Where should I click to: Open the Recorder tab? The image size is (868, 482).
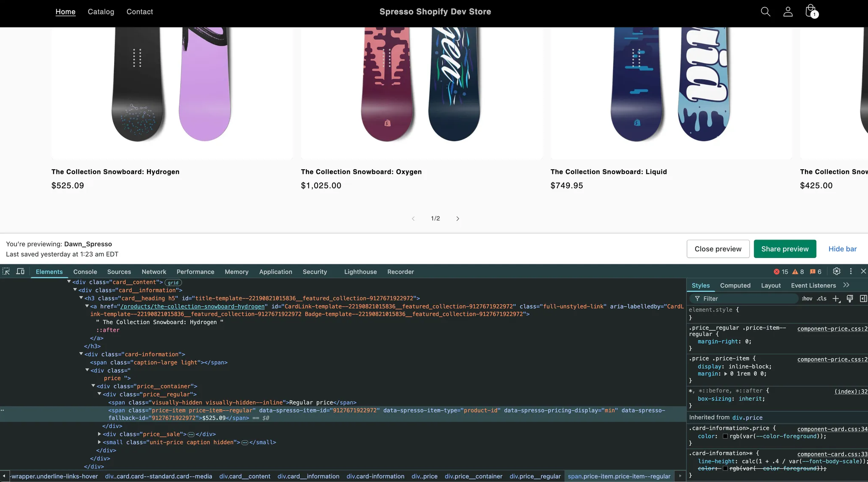(x=400, y=272)
